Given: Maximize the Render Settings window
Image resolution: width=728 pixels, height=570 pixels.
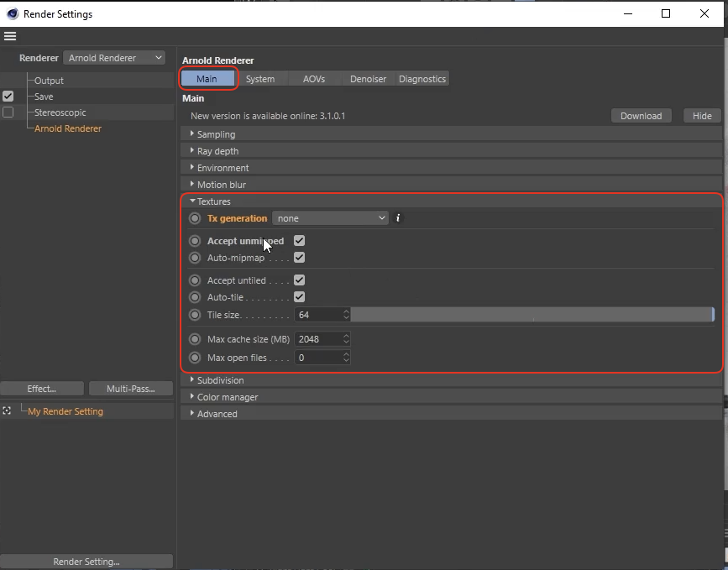Looking at the screenshot, I should 666,13.
